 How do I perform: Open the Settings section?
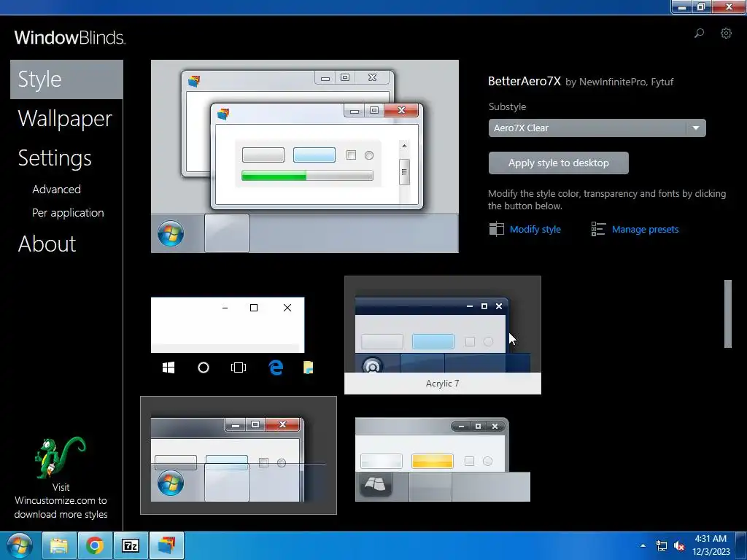[x=55, y=158]
